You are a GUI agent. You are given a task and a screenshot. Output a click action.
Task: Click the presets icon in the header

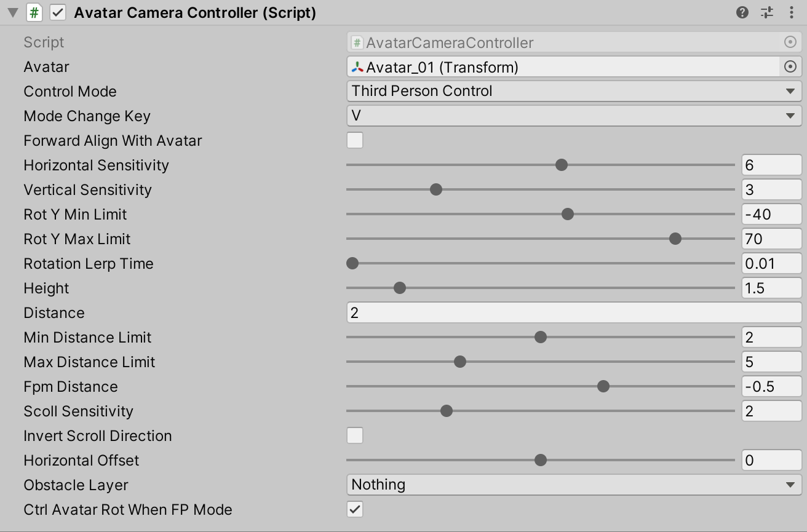click(x=766, y=12)
